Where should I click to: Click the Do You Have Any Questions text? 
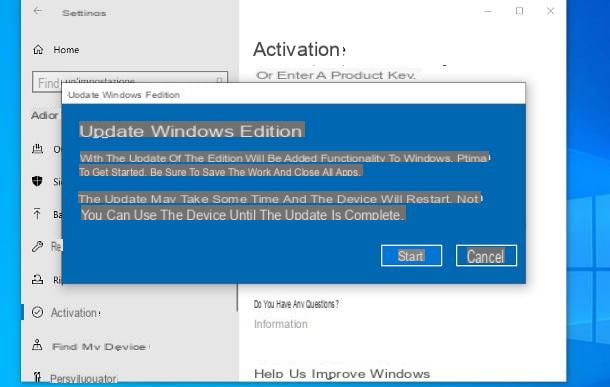point(296,304)
